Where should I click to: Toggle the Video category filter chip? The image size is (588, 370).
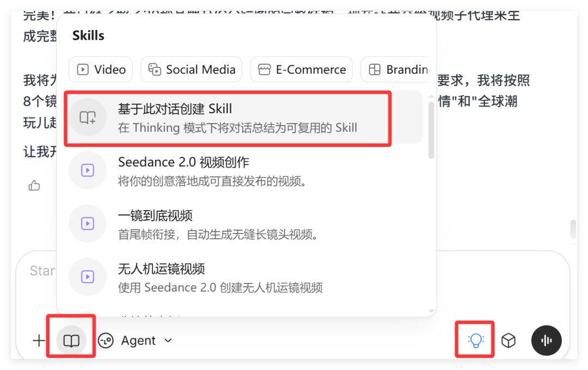(x=100, y=69)
